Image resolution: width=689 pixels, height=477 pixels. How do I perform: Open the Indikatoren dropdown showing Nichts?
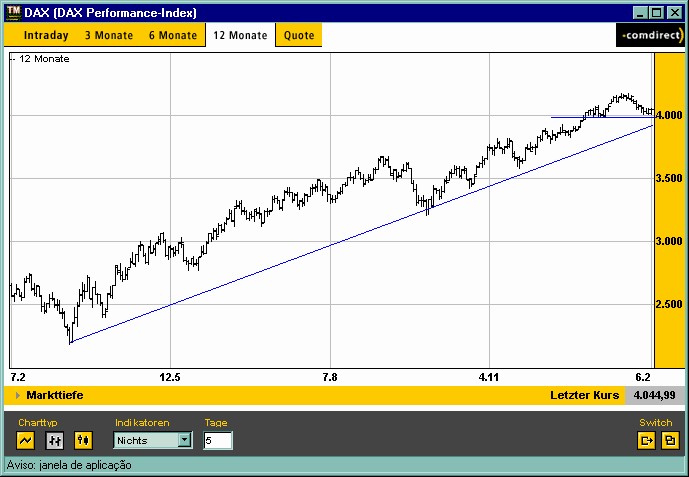coord(152,440)
